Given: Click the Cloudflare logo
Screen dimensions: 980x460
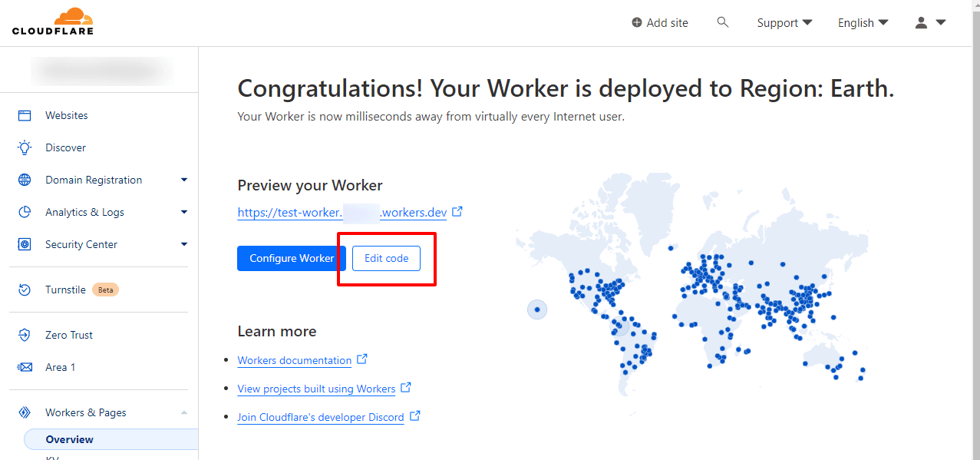Looking at the screenshot, I should pos(52,22).
